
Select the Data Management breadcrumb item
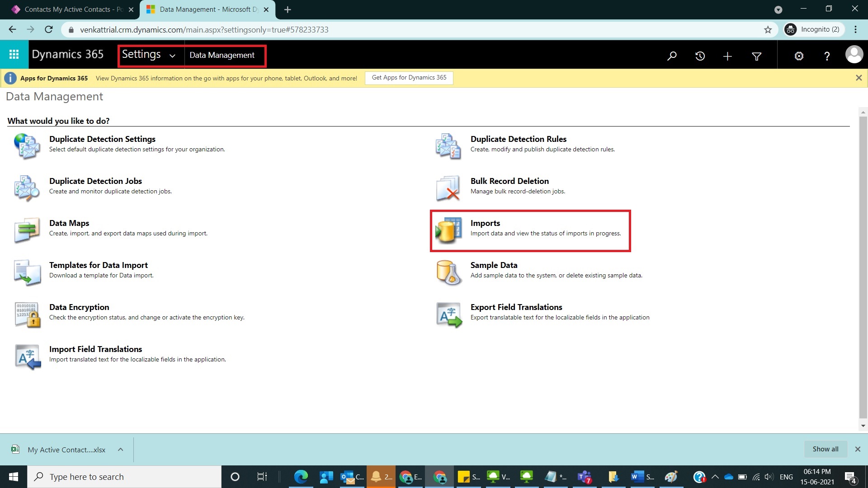222,55
